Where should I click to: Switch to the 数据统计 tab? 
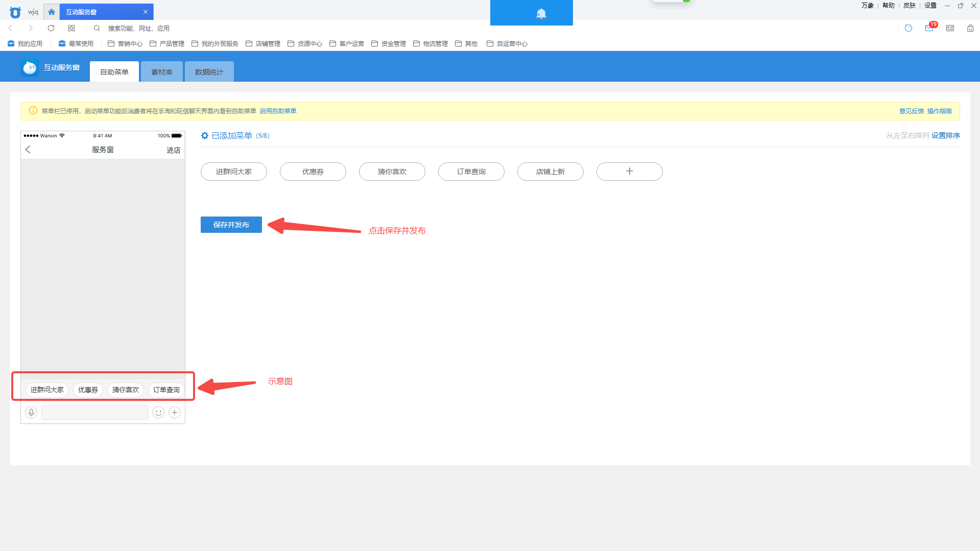(209, 71)
